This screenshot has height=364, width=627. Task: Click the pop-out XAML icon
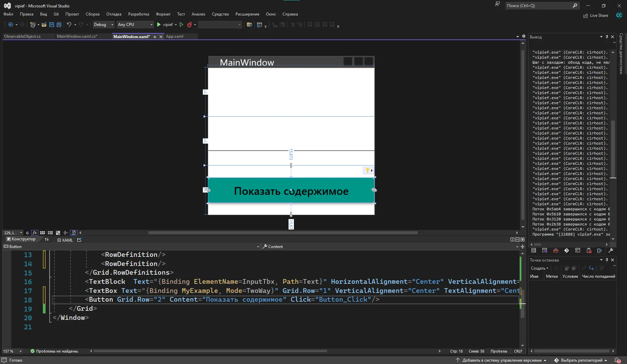click(79, 240)
